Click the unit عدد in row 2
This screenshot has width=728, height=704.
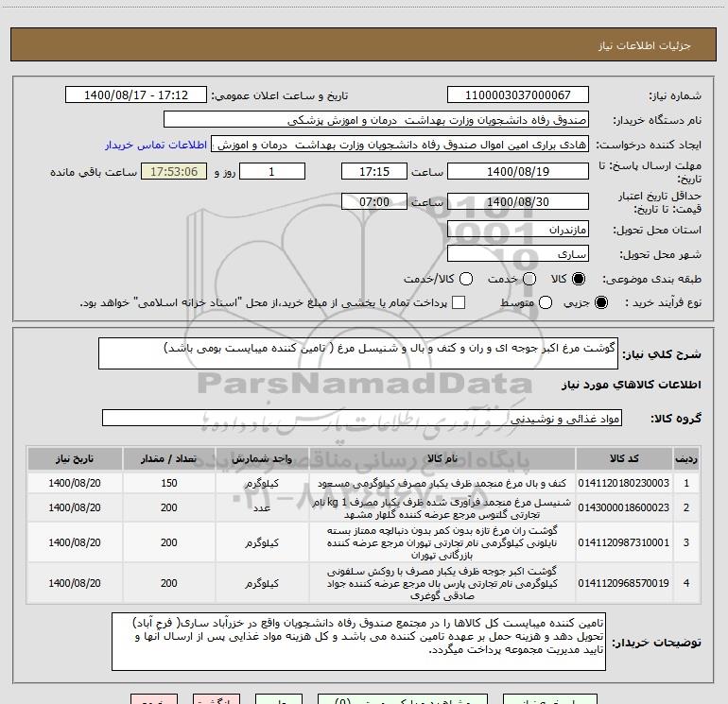[262, 507]
